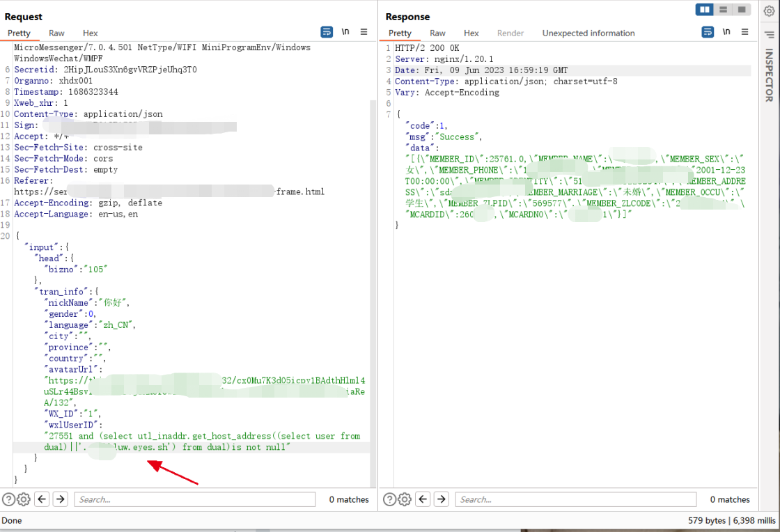Click the Request pane vertical scrollbar
780x532 pixels.
[x=373, y=293]
